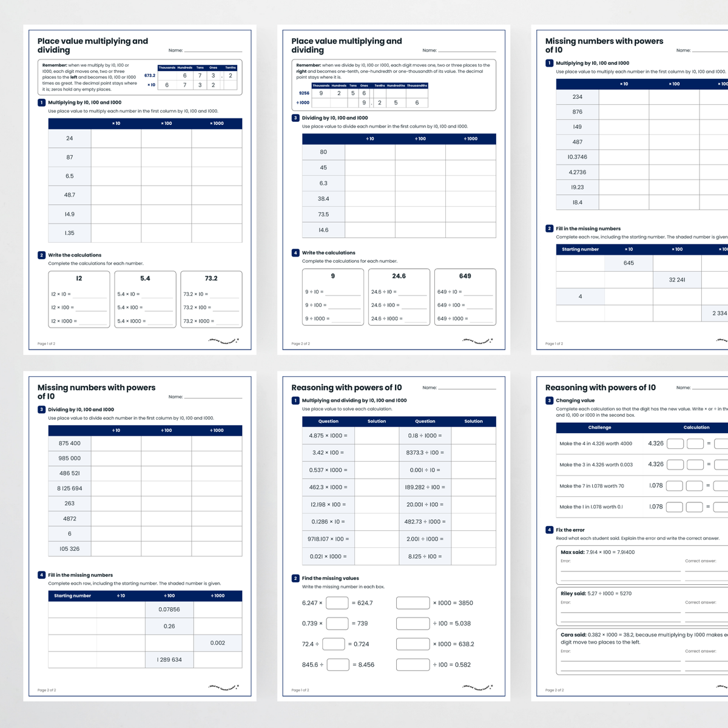This screenshot has width=728, height=728.
Task: Select the shaded '645' cell
Action: [629, 263]
